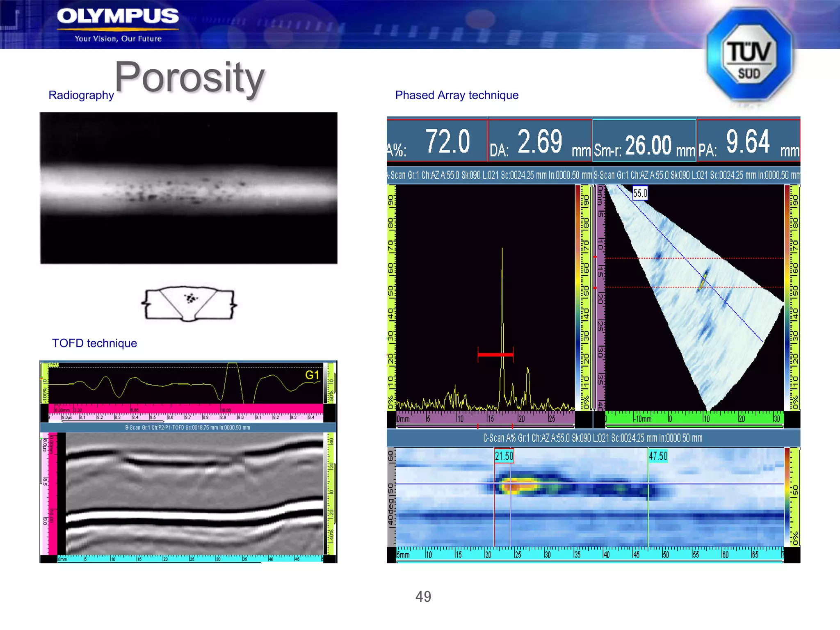Image resolution: width=840 pixels, height=630 pixels.
Task: Click the 21.50 cursor label in C-Scan
Action: (x=504, y=456)
